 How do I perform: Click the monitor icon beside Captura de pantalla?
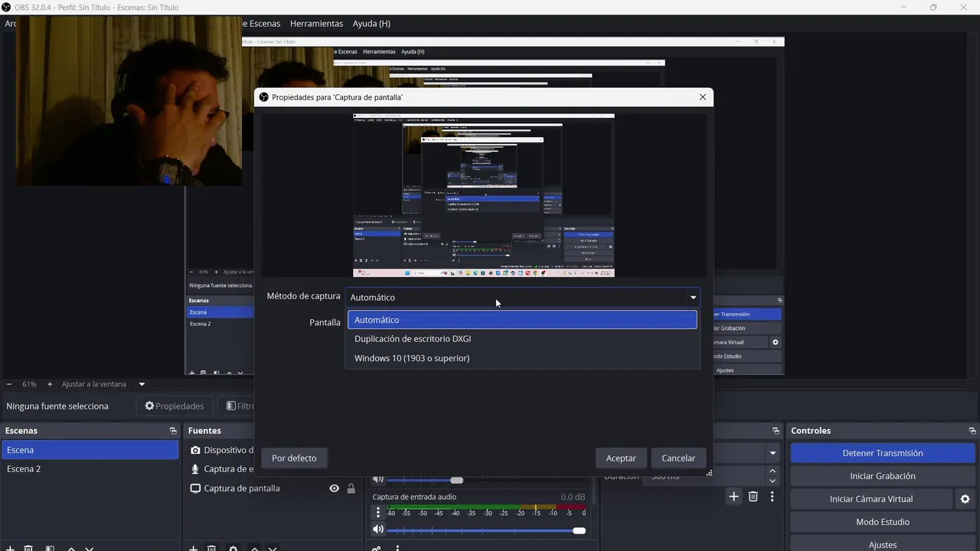pos(195,488)
